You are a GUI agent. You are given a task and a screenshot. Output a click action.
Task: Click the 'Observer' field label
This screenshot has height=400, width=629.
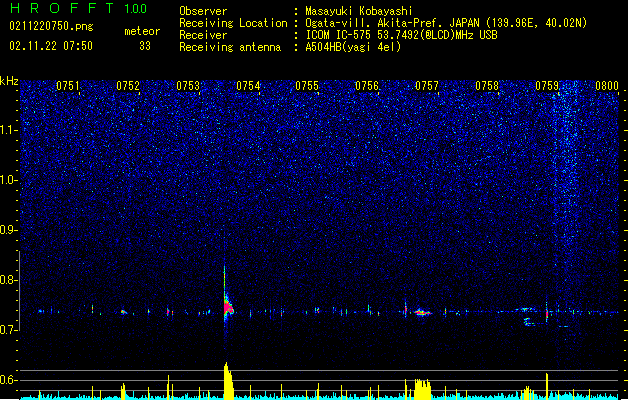pyautogui.click(x=203, y=11)
